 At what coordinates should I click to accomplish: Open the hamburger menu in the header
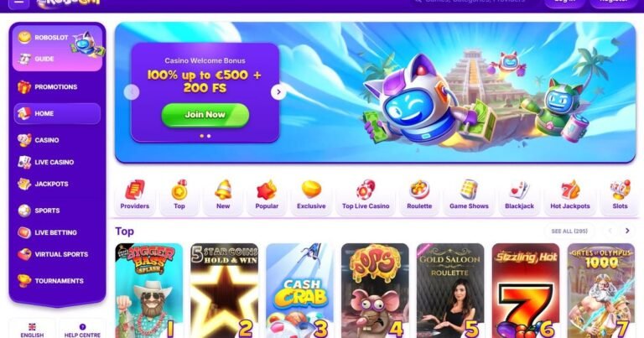point(19,3)
